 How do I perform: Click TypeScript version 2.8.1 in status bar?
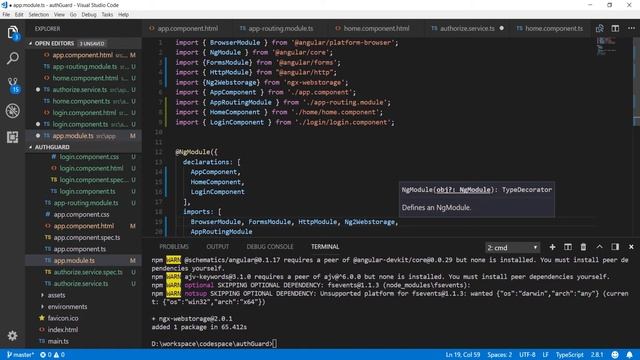click(x=597, y=355)
